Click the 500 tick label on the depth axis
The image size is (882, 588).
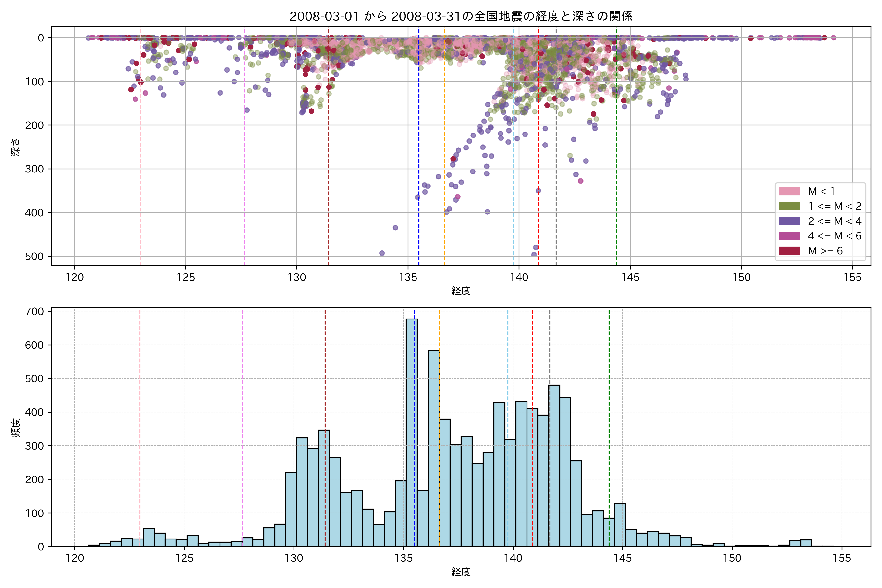point(35,257)
